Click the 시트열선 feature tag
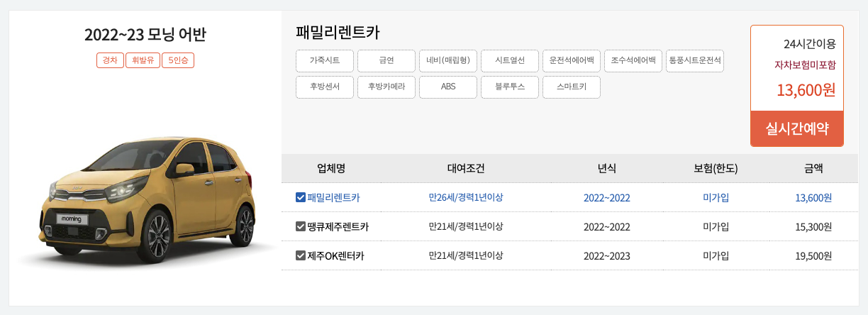868x315 pixels. (510, 61)
